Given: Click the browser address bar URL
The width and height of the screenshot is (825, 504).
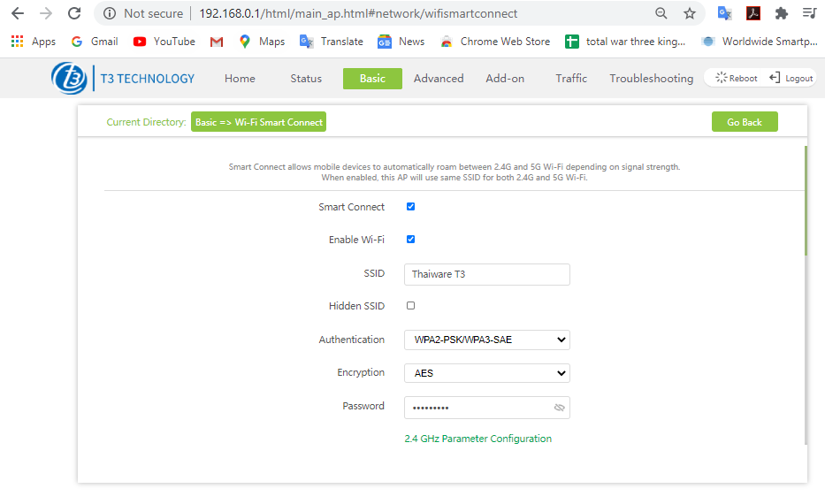Looking at the screenshot, I should coord(358,13).
